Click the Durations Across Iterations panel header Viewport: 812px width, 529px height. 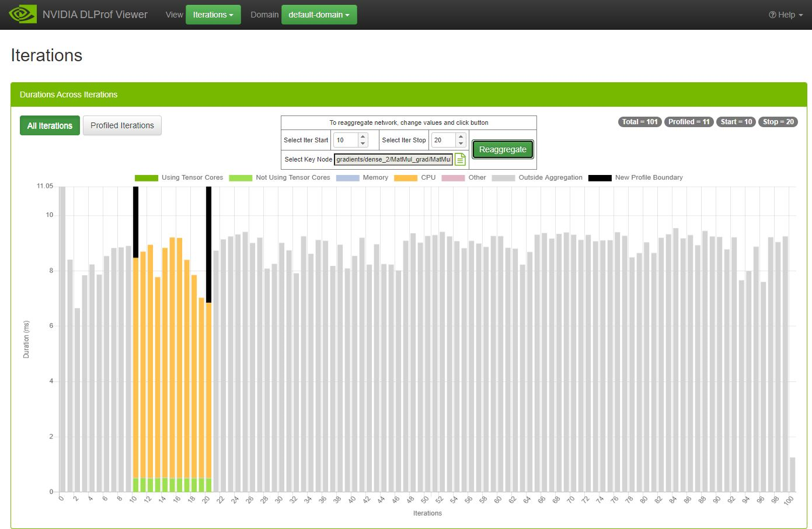click(409, 94)
